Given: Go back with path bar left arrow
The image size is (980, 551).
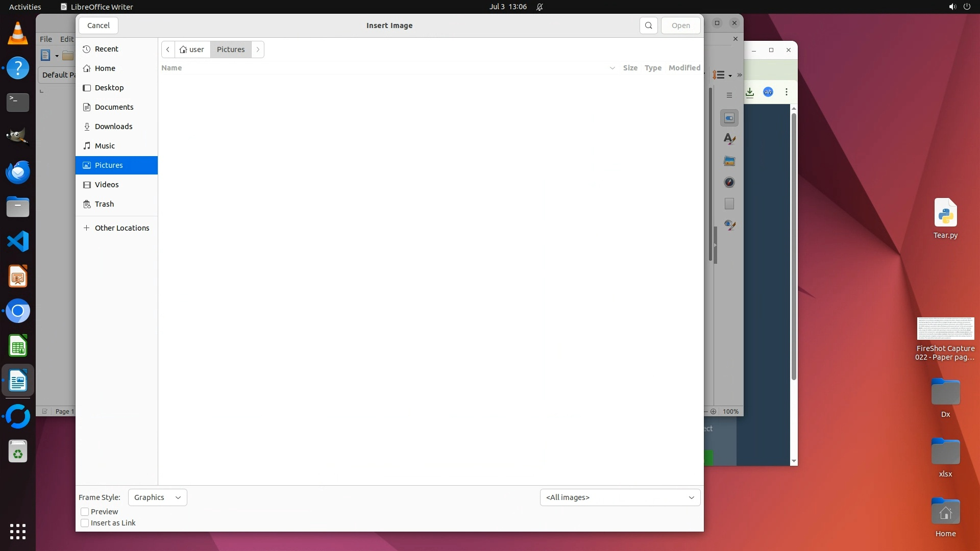Looking at the screenshot, I should pos(168,49).
